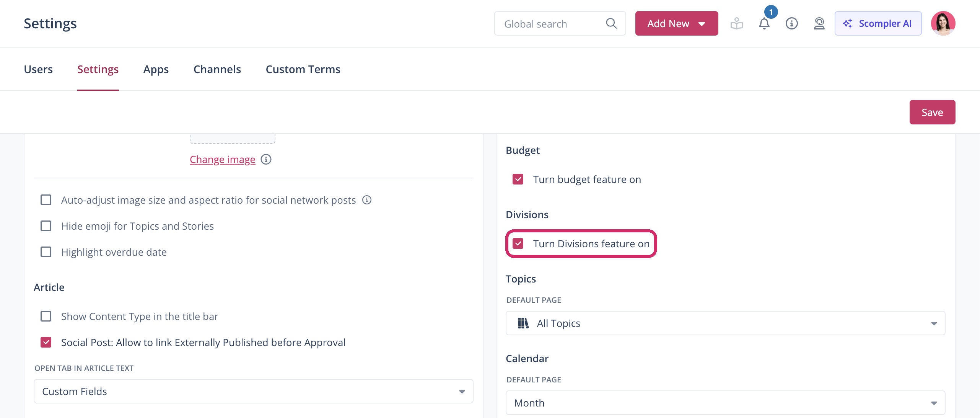
Task: Click info icon next to Change image
Action: 266,159
